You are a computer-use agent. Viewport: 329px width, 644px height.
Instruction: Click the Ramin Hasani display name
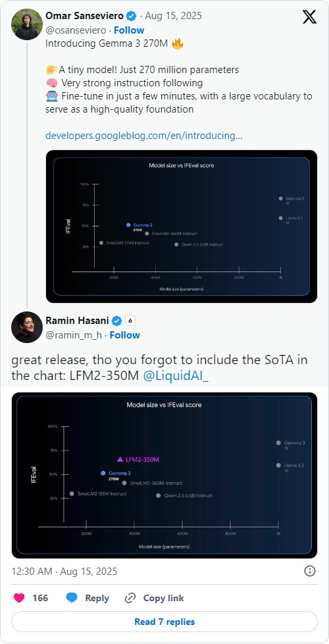(x=78, y=321)
